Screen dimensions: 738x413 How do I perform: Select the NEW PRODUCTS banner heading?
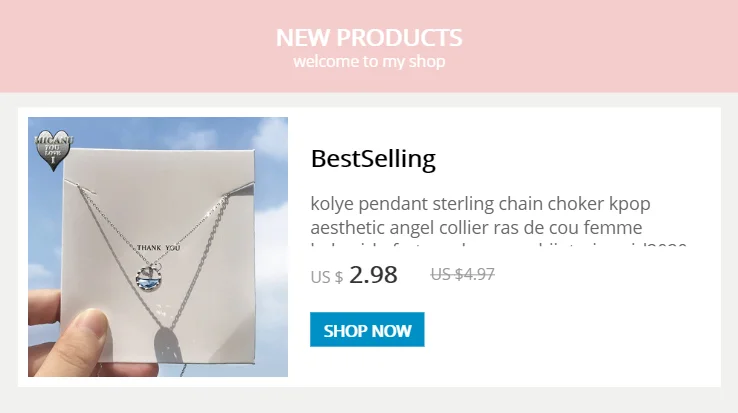point(369,38)
